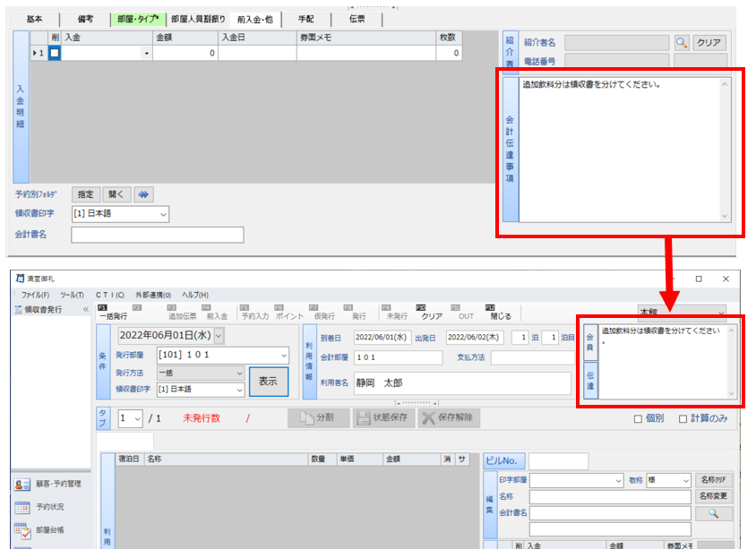Click into the upper 会計書名 text field
The height and width of the screenshot is (558, 756).
click(x=157, y=235)
